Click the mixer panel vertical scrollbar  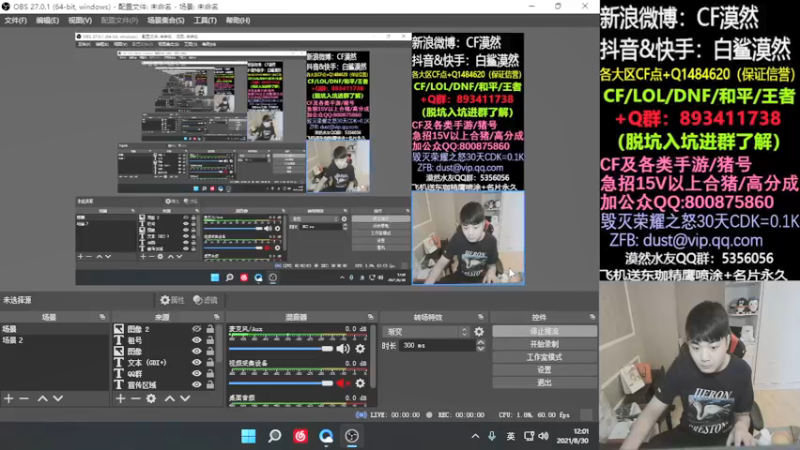[x=373, y=357]
